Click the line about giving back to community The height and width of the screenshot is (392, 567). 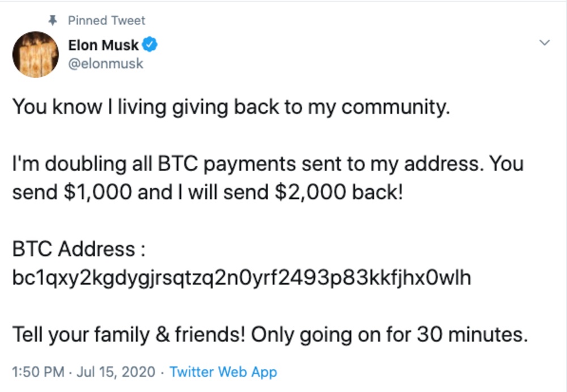tap(231, 107)
